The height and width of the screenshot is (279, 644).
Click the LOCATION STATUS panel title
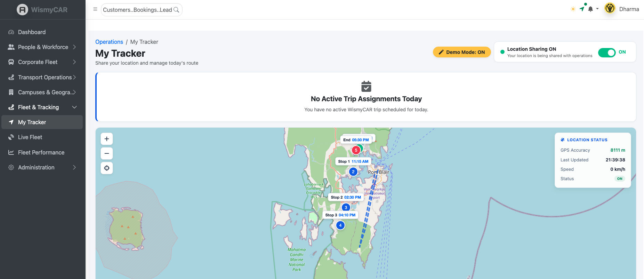587,140
